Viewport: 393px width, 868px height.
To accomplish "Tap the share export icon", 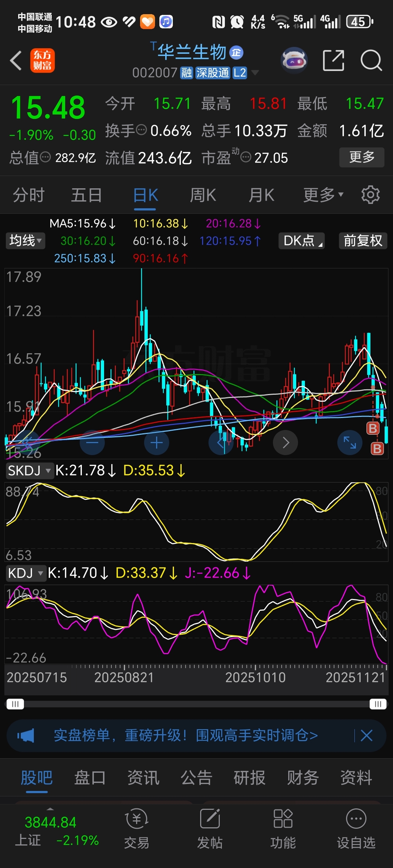I will [334, 60].
